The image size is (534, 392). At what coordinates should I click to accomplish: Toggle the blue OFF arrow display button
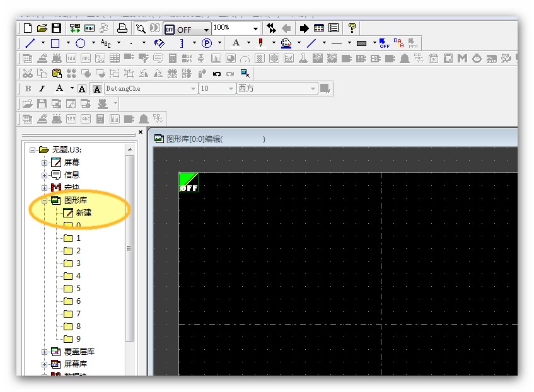(x=384, y=43)
